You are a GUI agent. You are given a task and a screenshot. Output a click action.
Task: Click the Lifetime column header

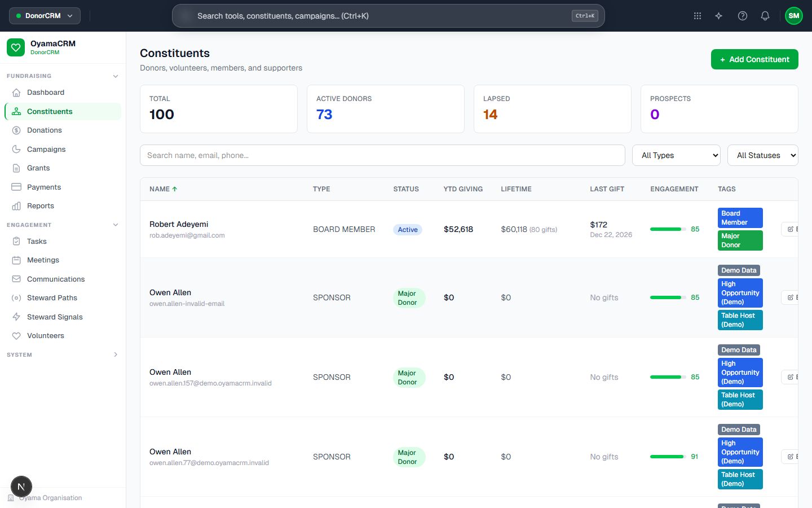[516, 189]
